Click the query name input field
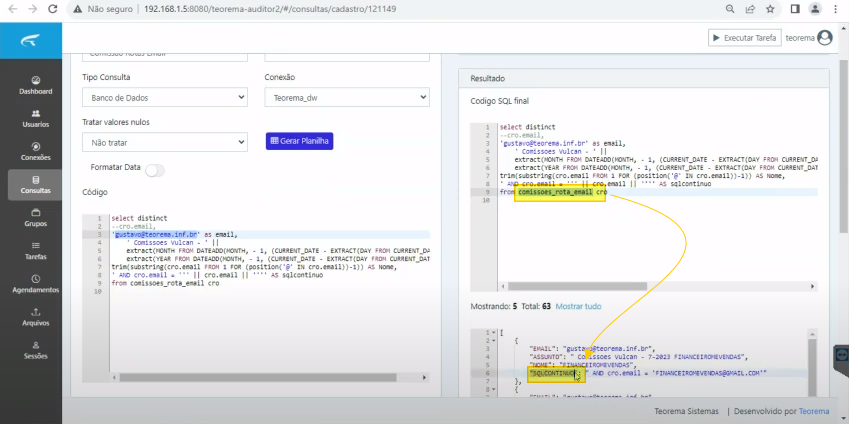The width and height of the screenshot is (849, 424). coord(165,55)
